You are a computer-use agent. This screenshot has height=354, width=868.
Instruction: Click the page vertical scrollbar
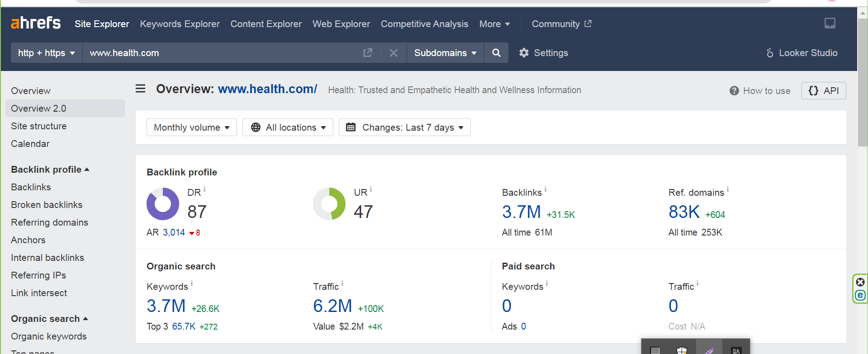pos(863,81)
